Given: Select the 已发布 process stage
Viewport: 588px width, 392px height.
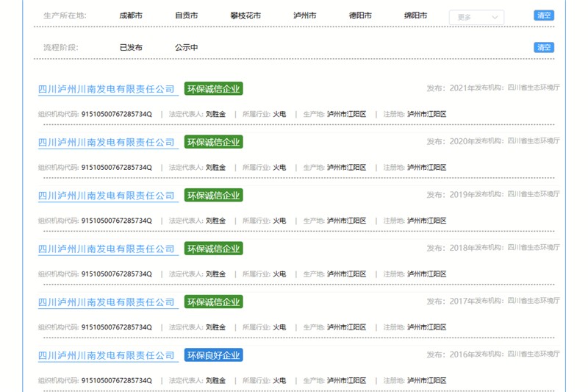Looking at the screenshot, I should 131,48.
